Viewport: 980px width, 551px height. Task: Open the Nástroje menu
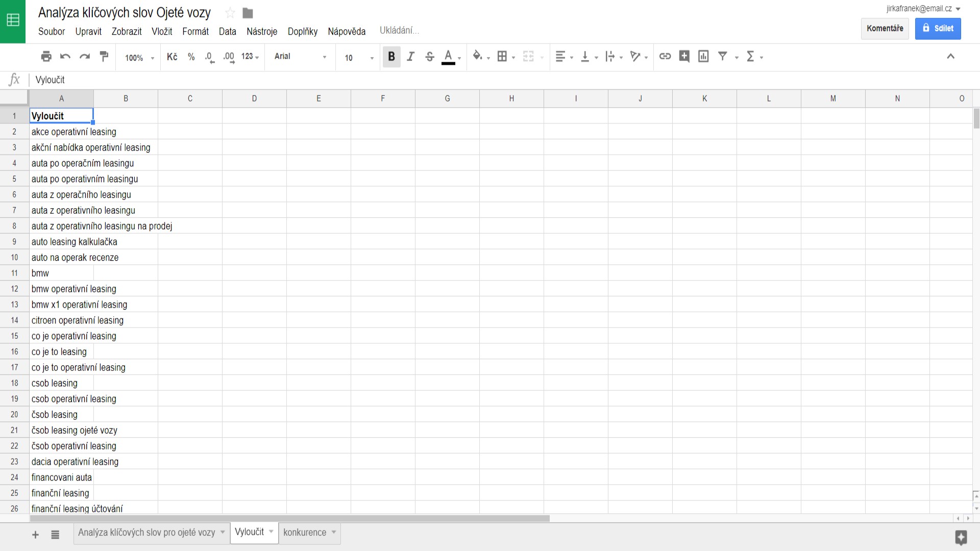[262, 32]
